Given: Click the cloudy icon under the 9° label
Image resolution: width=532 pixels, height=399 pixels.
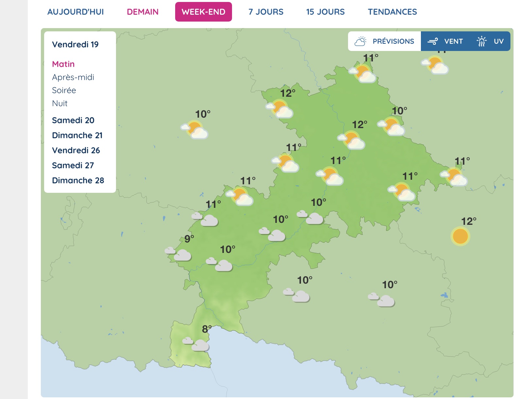Looking at the screenshot, I should click(178, 254).
